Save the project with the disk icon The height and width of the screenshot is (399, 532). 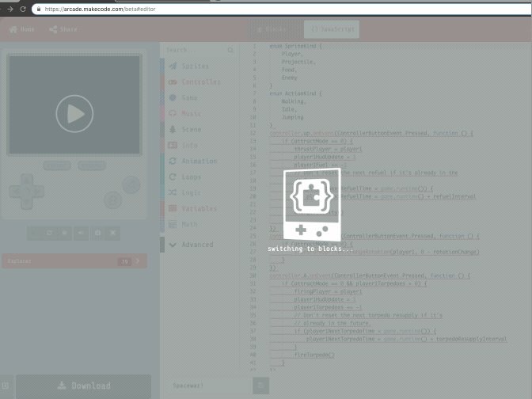[261, 386]
